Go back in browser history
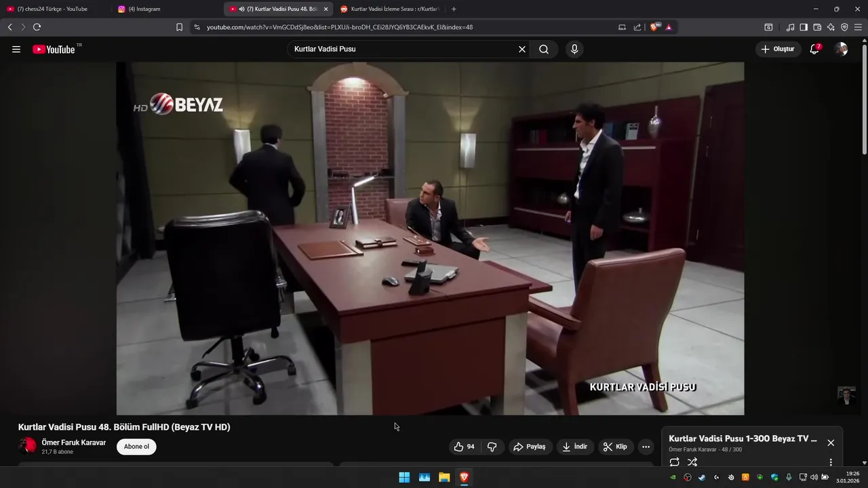Viewport: 868px width, 488px height. click(9, 27)
